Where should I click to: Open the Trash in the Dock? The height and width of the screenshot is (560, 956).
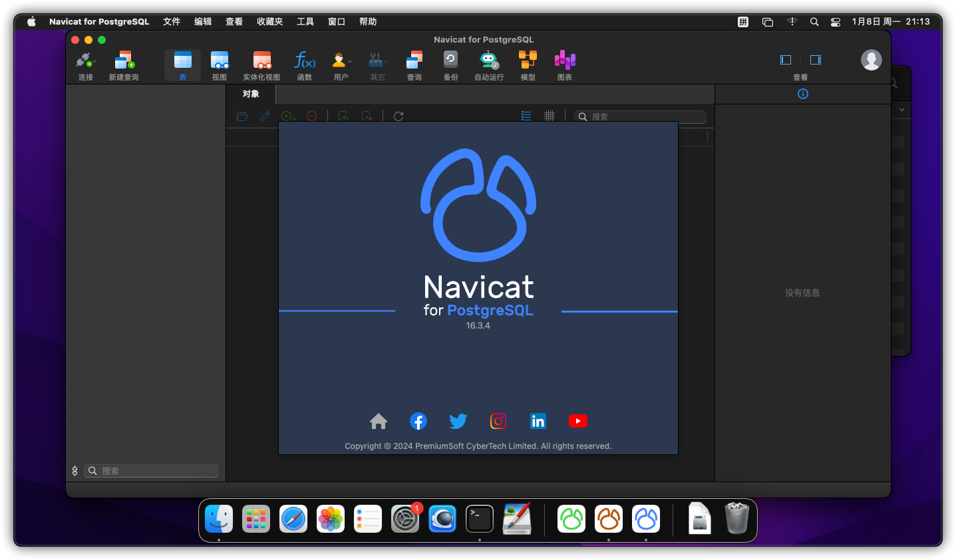pos(736,518)
